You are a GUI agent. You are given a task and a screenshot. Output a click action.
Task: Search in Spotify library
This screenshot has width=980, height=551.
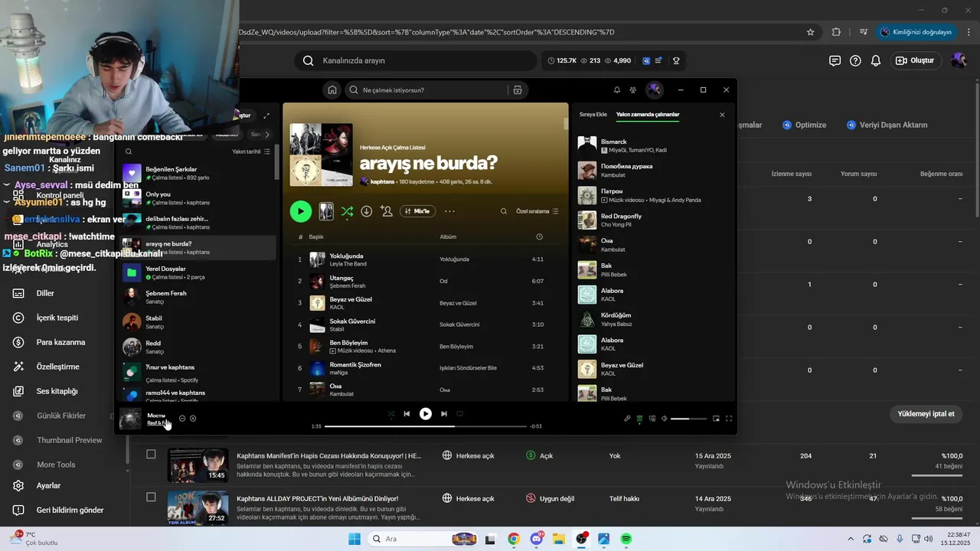(x=129, y=152)
